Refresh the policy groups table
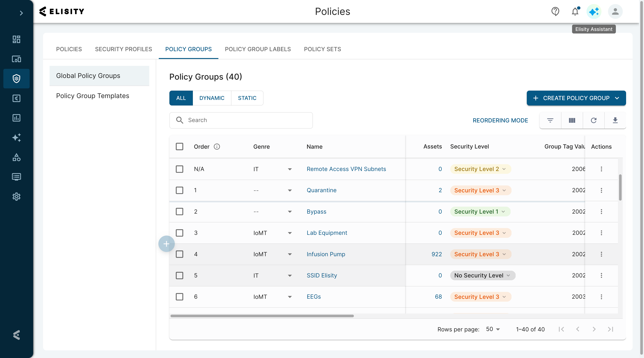This screenshot has height=358, width=644. [594, 120]
